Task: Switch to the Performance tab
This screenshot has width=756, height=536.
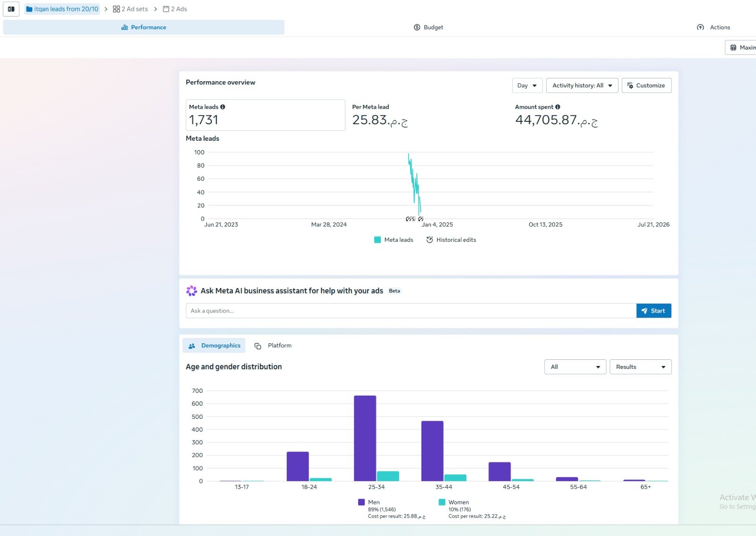Action: click(144, 27)
